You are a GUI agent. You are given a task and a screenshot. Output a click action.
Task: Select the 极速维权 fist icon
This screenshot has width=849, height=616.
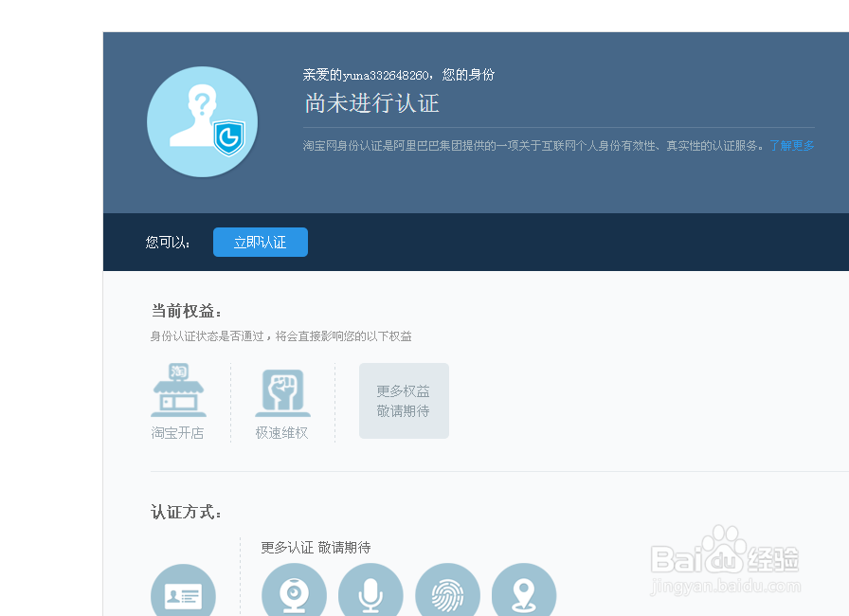click(x=282, y=393)
